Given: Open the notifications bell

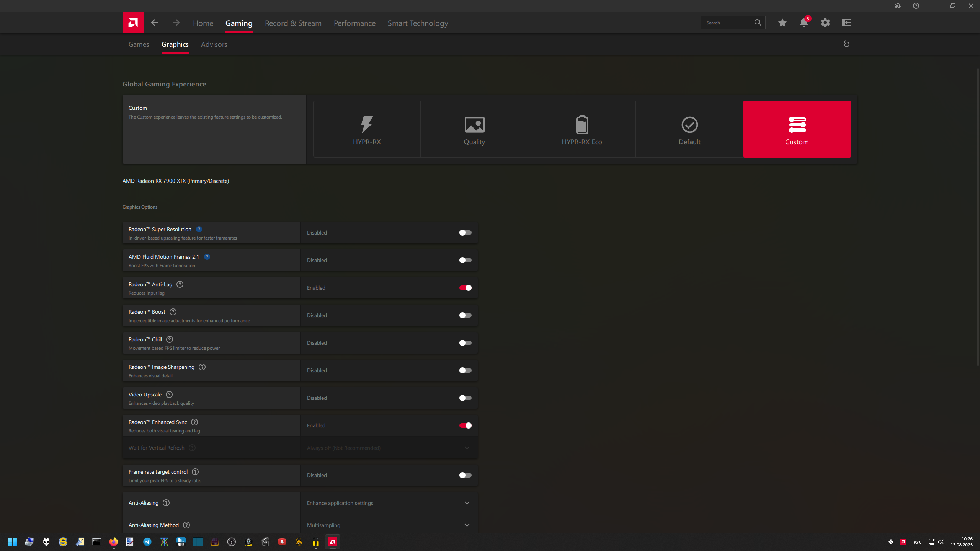Looking at the screenshot, I should coord(804,23).
